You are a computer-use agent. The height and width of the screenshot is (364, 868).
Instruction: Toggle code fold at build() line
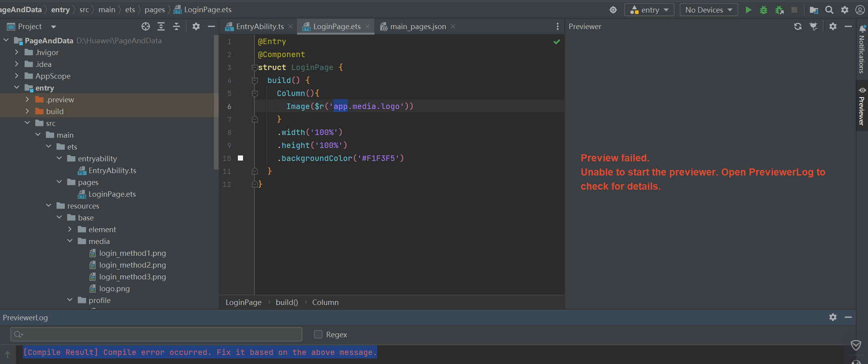(x=254, y=81)
